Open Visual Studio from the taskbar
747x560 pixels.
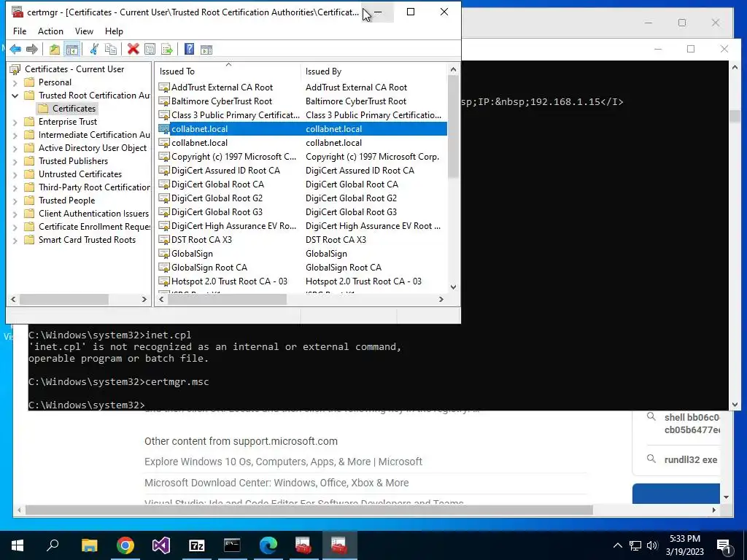tap(161, 545)
